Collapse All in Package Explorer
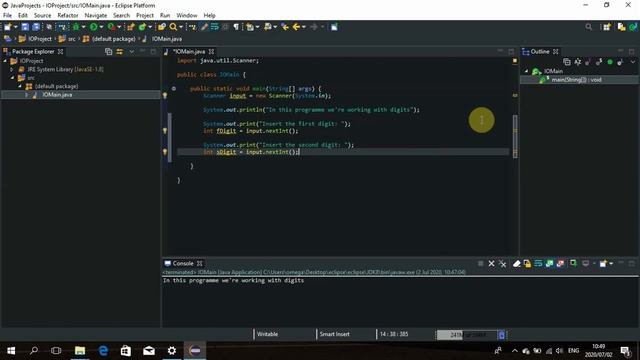 (x=109, y=52)
